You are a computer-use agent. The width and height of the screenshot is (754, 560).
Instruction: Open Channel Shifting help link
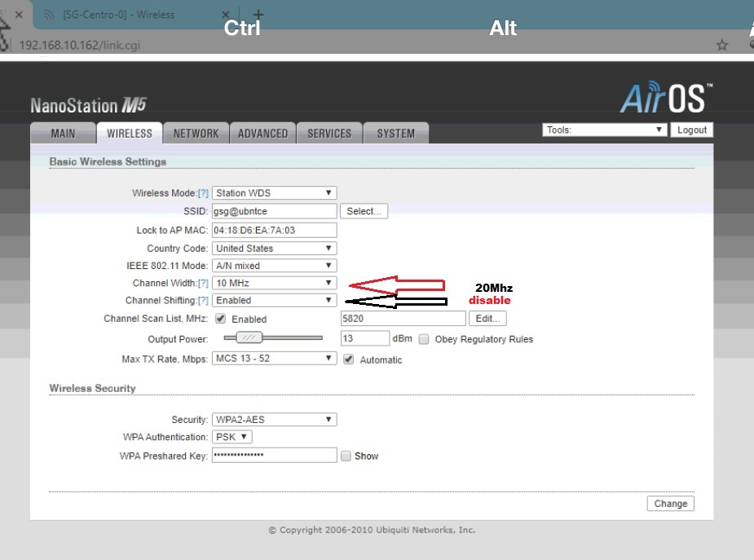click(x=204, y=301)
